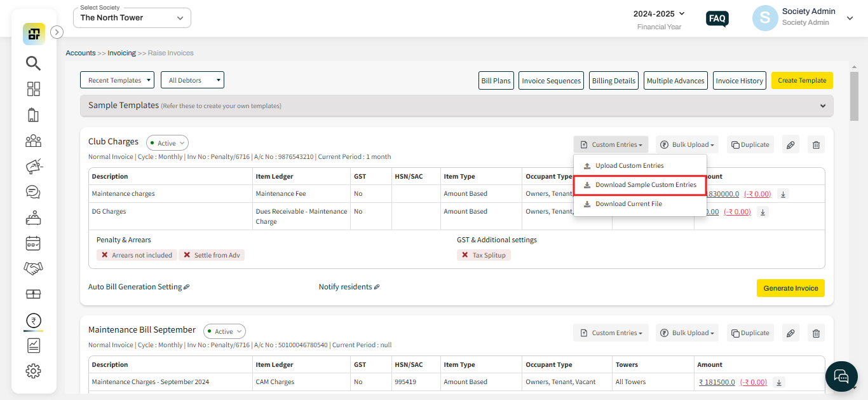Viewport: 868px width, 400px height.
Task: Open the FAQ icon at top right
Action: (717, 18)
